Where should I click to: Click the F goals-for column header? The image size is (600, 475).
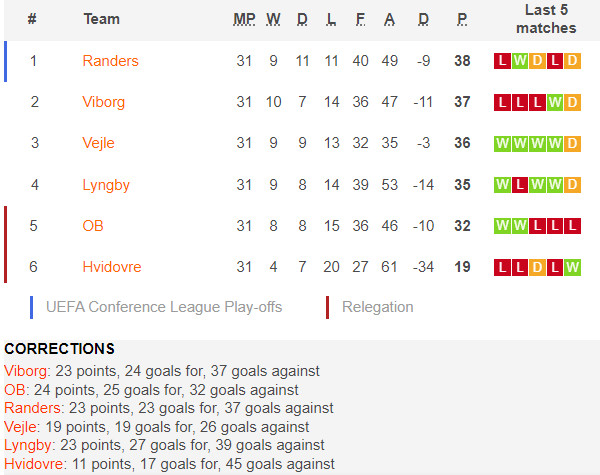tap(360, 19)
